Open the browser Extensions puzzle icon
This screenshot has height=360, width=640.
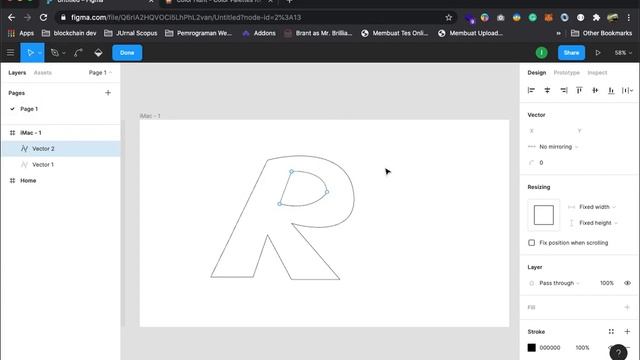tap(596, 18)
